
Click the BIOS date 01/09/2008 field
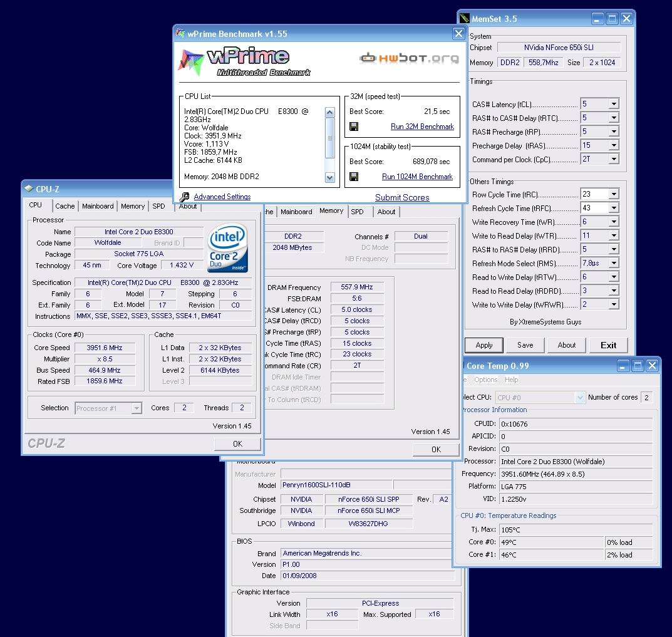coord(367,576)
